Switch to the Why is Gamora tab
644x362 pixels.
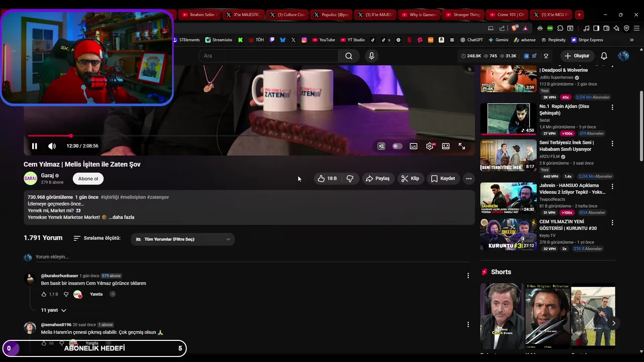[419, 15]
